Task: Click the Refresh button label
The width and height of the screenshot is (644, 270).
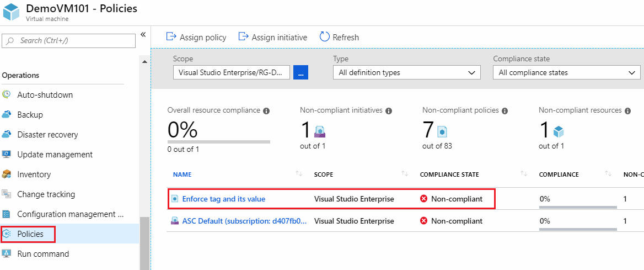Action: coord(346,38)
